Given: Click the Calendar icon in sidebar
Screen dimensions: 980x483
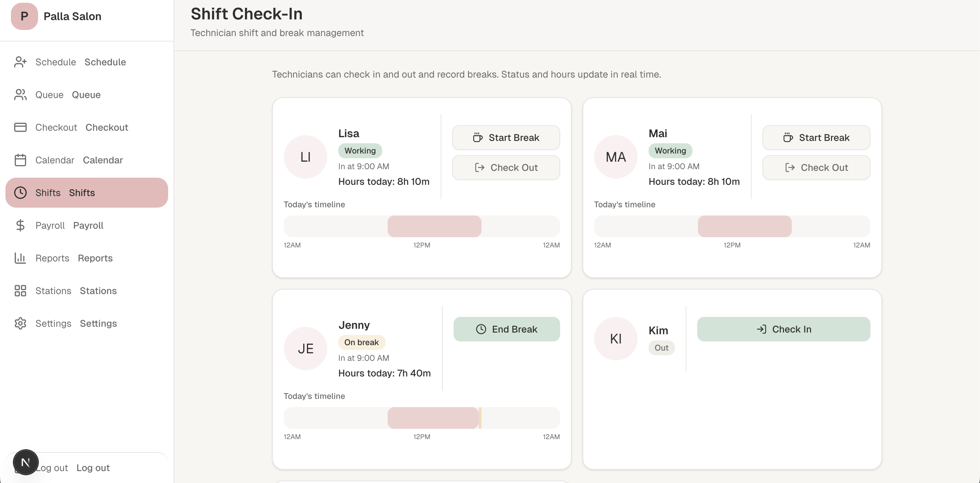Looking at the screenshot, I should pos(20,160).
